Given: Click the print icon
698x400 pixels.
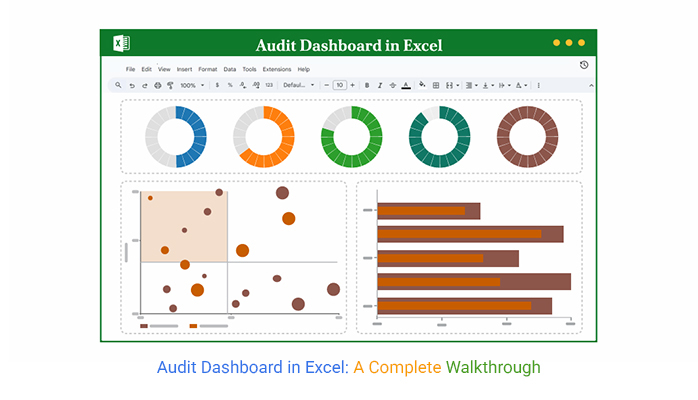Looking at the screenshot, I should tap(158, 86).
